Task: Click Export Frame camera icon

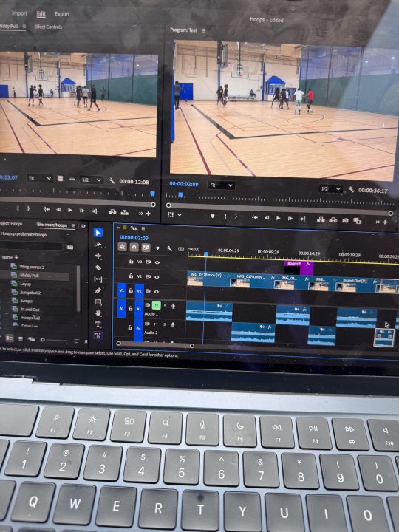Action: [345, 220]
